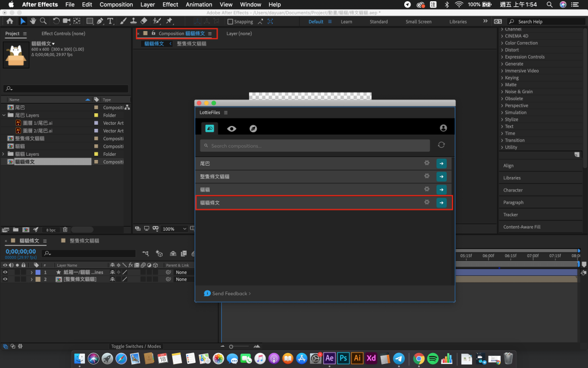This screenshot has width=588, height=368.
Task: Open the composition mini-flowchart in timeline
Action: 145,254
